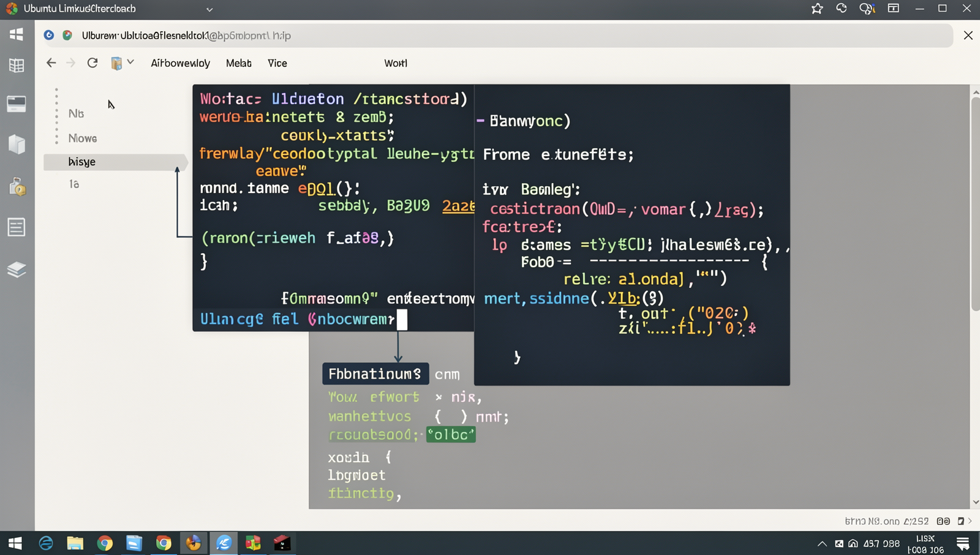This screenshot has width=980, height=555.
Task: Click the folder icon in navigation bar
Action: (116, 63)
